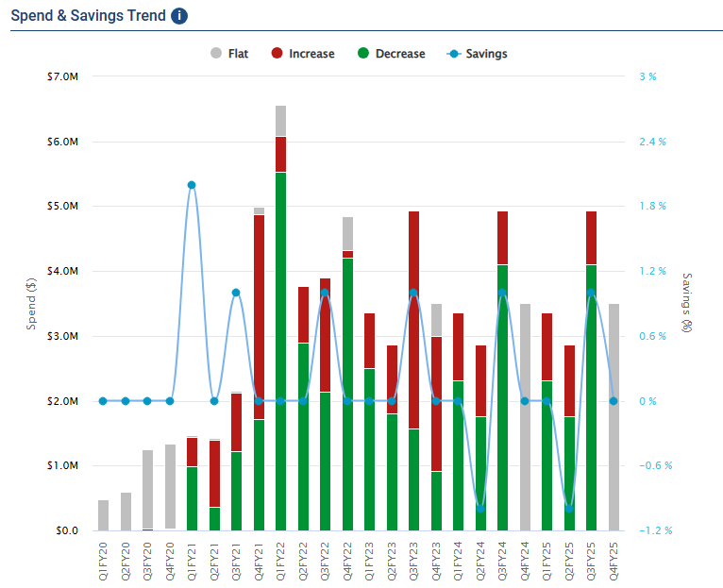Screen dimensions: 723x588
Task: Select the gray top segment of Q1FY22 bar
Action: coord(280,121)
